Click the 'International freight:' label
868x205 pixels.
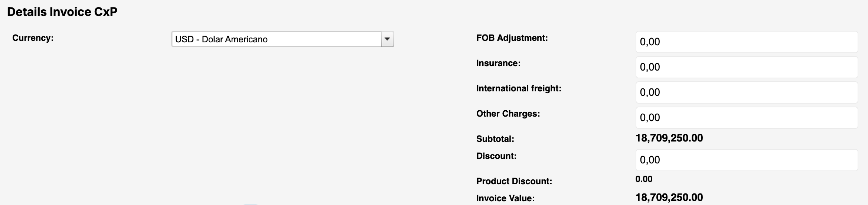pyautogui.click(x=519, y=88)
